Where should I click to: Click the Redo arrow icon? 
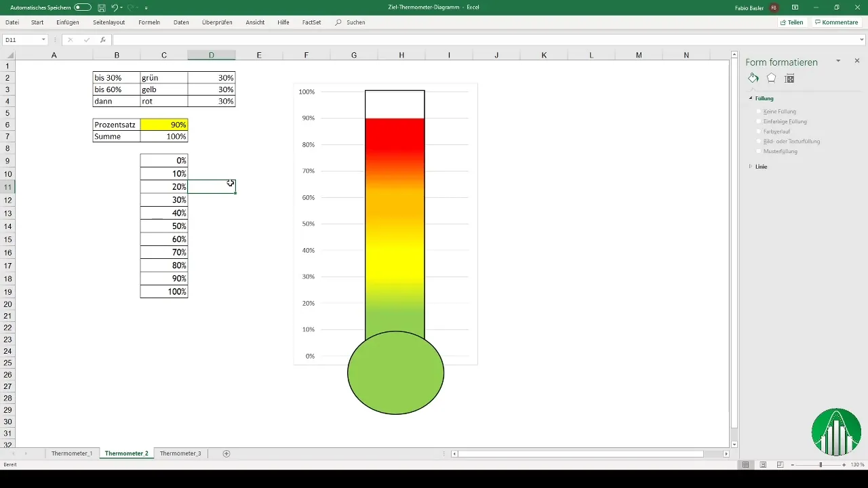[x=132, y=7]
